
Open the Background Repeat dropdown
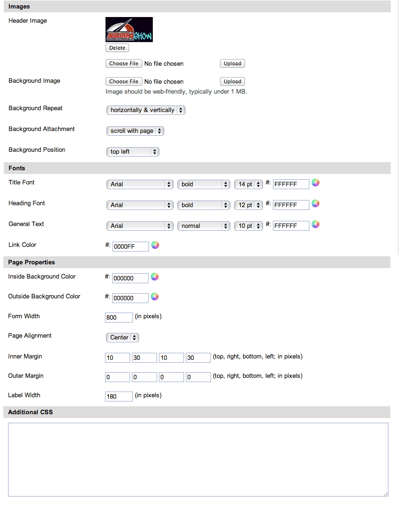tap(145, 110)
